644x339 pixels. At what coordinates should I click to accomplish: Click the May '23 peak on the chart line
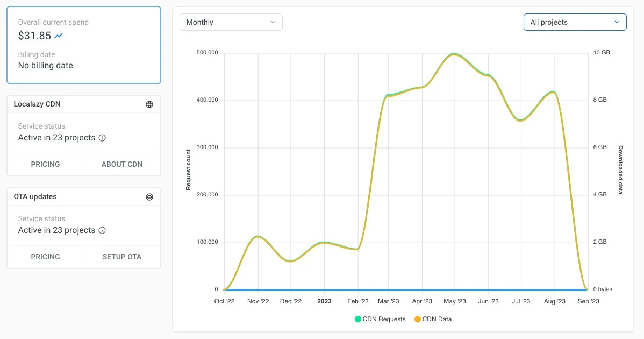453,54
